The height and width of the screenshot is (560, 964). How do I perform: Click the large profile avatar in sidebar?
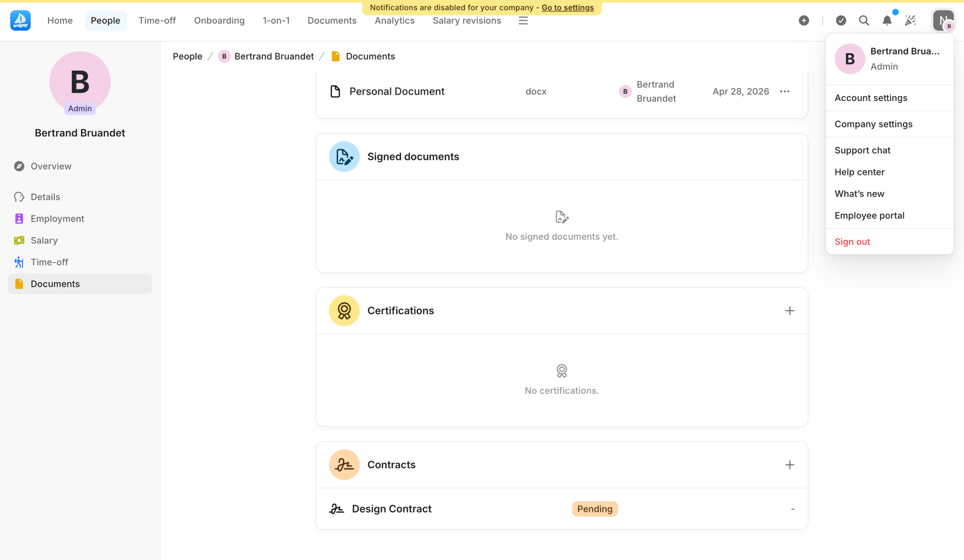pyautogui.click(x=80, y=82)
